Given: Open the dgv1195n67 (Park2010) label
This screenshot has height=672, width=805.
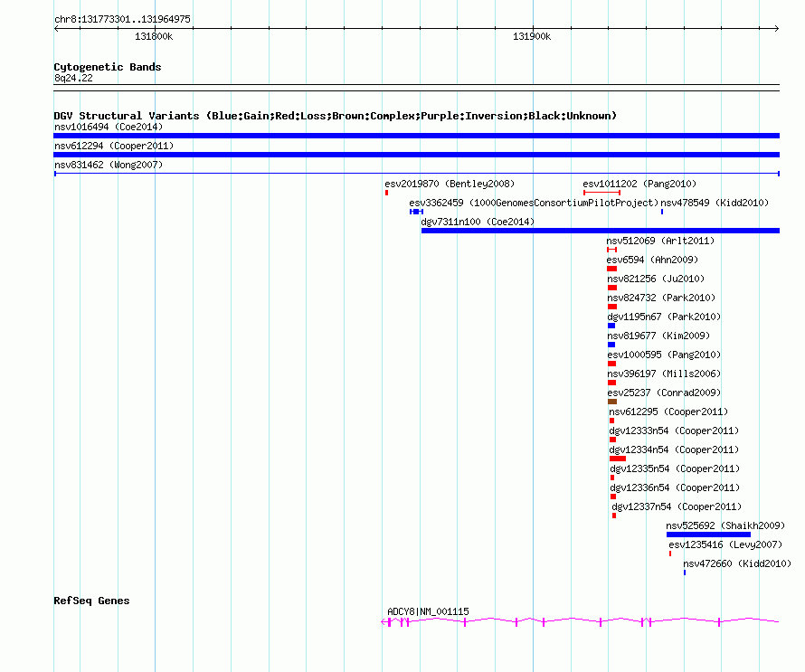Looking at the screenshot, I should point(664,317).
